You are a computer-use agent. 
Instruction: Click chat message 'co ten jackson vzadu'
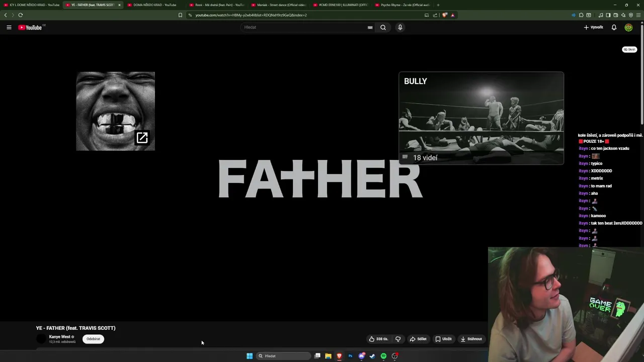tap(610, 148)
